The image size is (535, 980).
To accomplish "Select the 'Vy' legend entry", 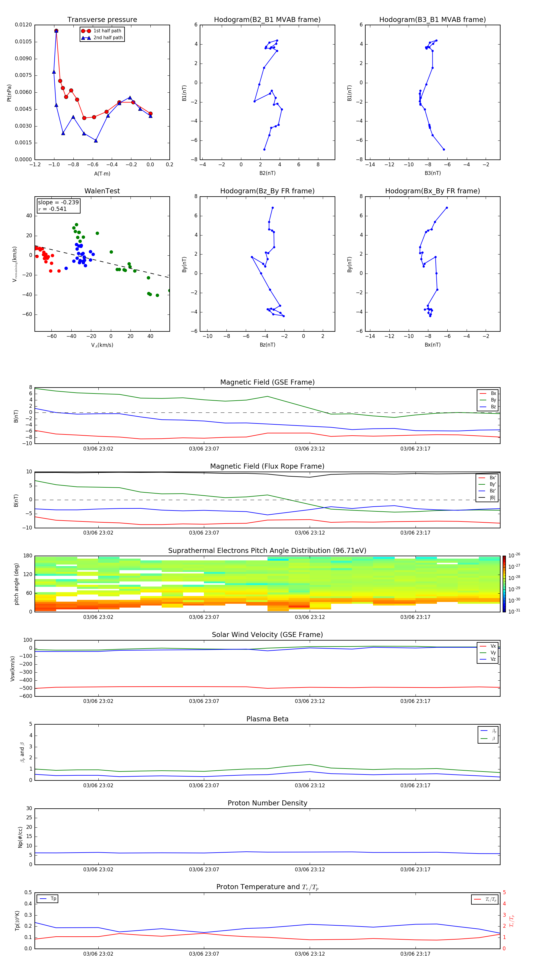I will click(x=488, y=652).
